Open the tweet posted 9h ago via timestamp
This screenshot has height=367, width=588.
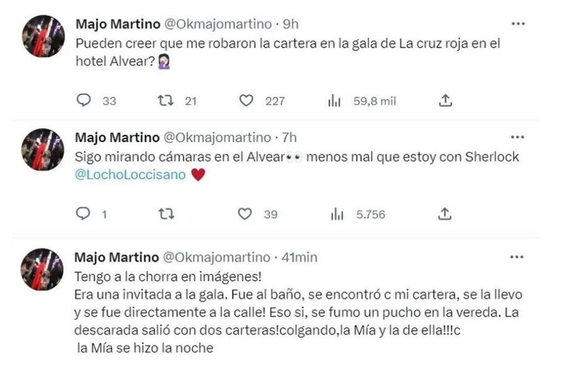[291, 22]
